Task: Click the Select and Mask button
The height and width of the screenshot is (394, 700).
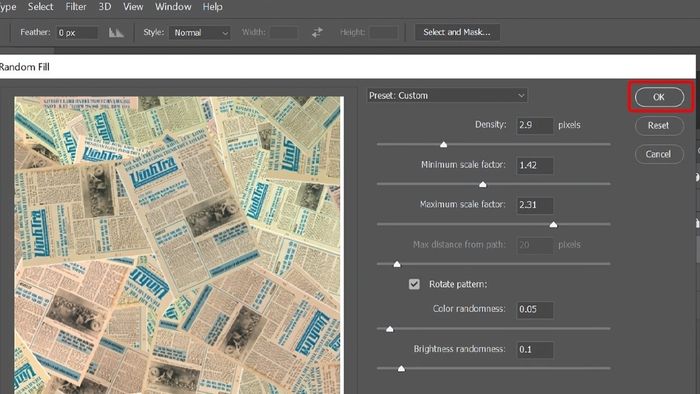Action: coord(457,32)
